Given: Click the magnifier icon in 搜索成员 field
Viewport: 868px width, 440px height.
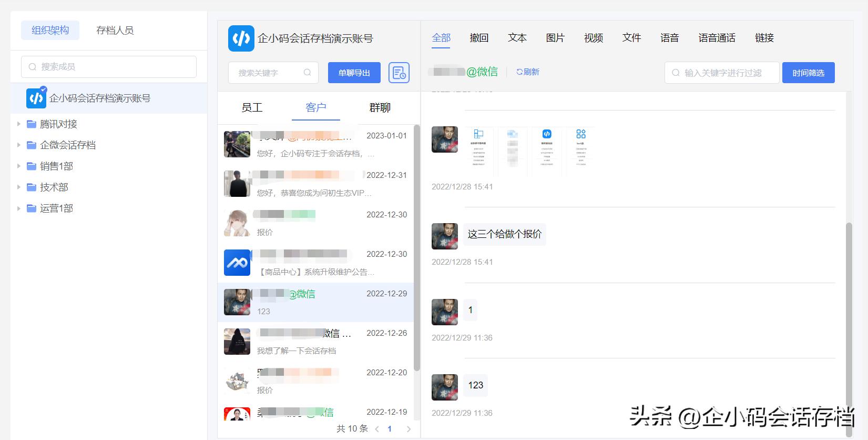Looking at the screenshot, I should 33,67.
